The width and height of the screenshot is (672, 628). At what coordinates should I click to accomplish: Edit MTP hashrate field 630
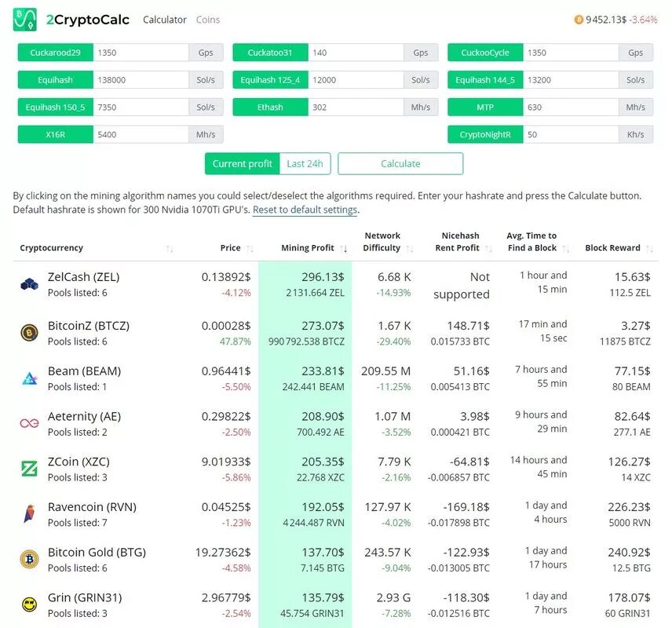coord(571,108)
